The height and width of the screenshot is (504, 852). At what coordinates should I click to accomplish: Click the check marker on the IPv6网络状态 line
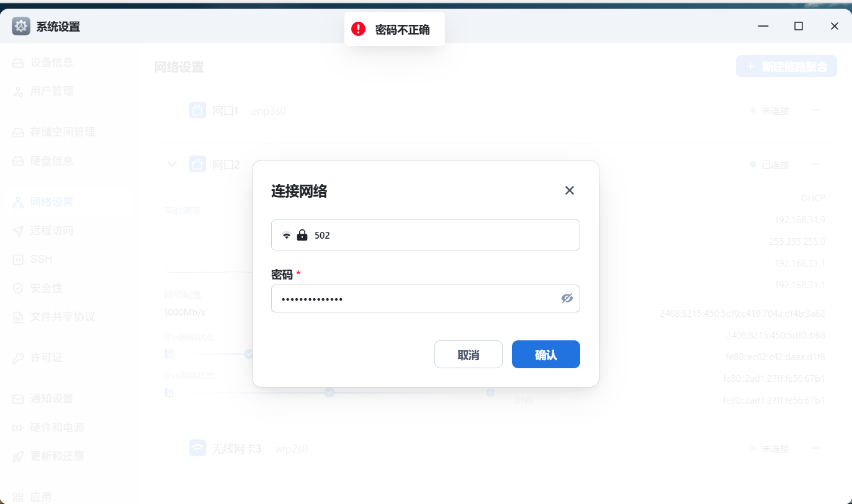pos(330,392)
